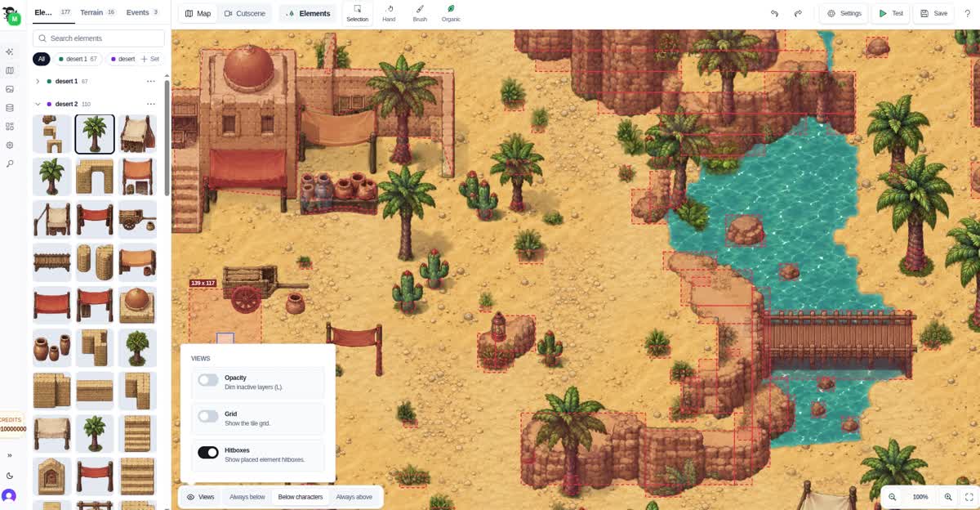Open the AI sparkle panel in left sidebar
Viewport: 980px width, 510px height.
point(10,51)
